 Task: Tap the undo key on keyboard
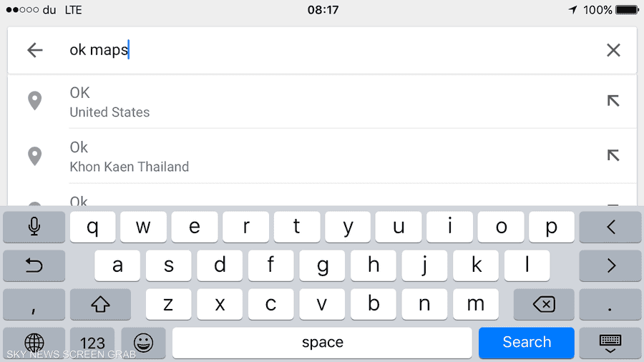tap(34, 265)
